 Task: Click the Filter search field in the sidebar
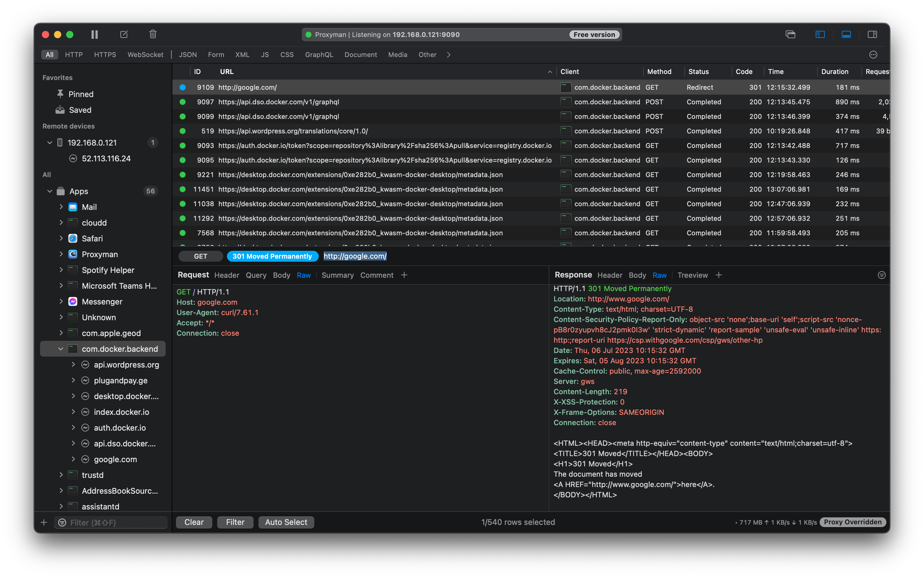click(110, 522)
